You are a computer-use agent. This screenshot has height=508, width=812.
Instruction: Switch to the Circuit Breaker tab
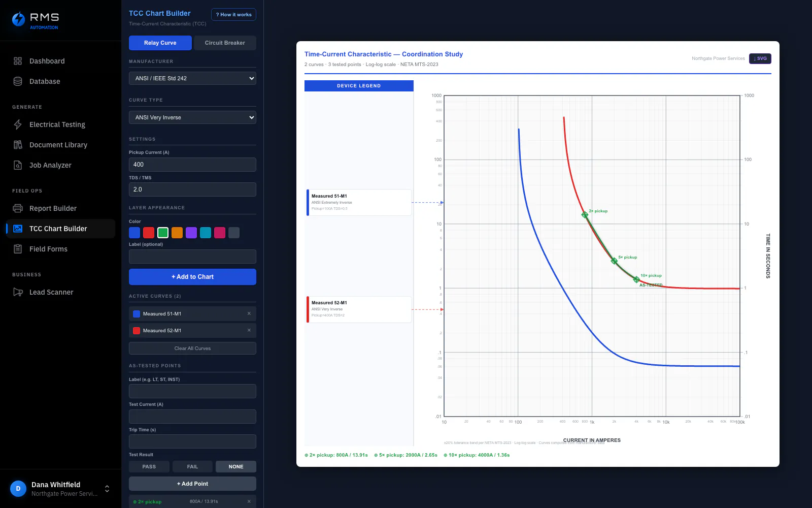pyautogui.click(x=225, y=43)
